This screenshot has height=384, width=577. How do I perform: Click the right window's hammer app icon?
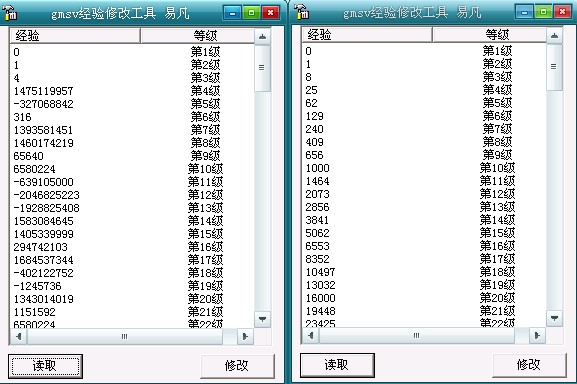[301, 11]
